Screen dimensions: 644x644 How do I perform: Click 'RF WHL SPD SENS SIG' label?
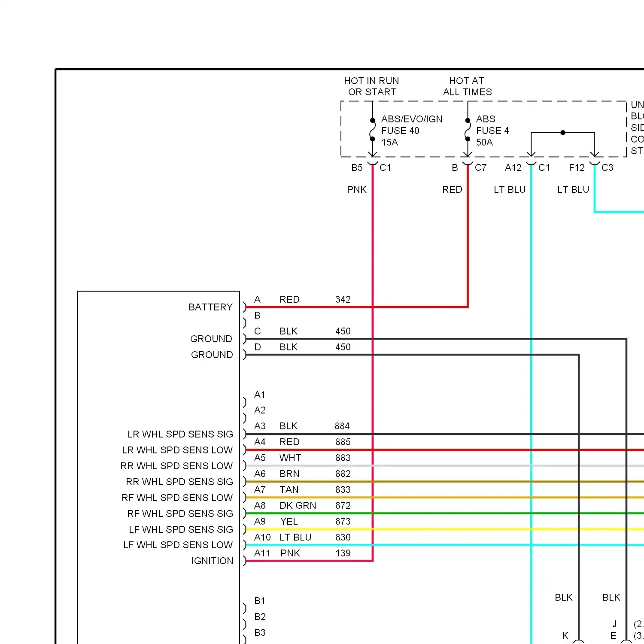tap(180, 513)
